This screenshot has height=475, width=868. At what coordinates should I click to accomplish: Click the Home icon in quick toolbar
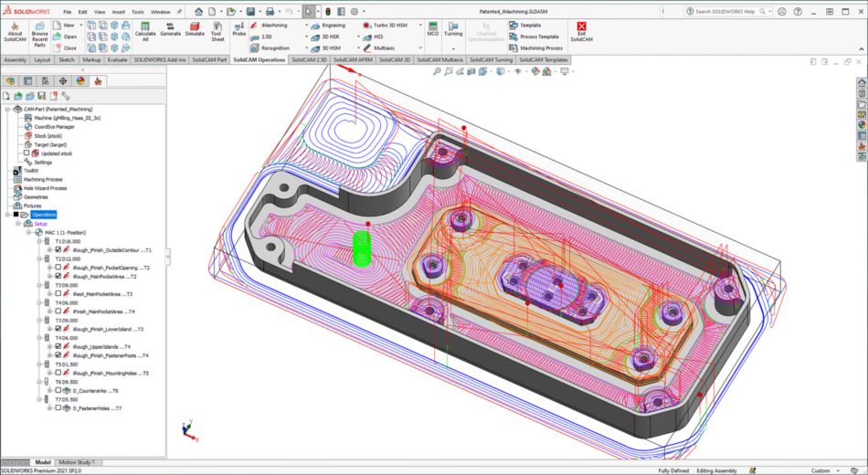coord(199,11)
